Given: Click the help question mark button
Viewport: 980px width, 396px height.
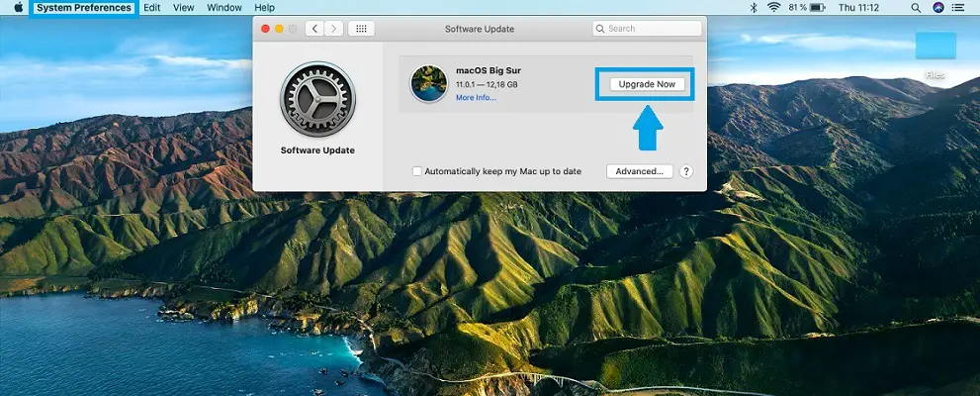Looking at the screenshot, I should click(x=686, y=171).
